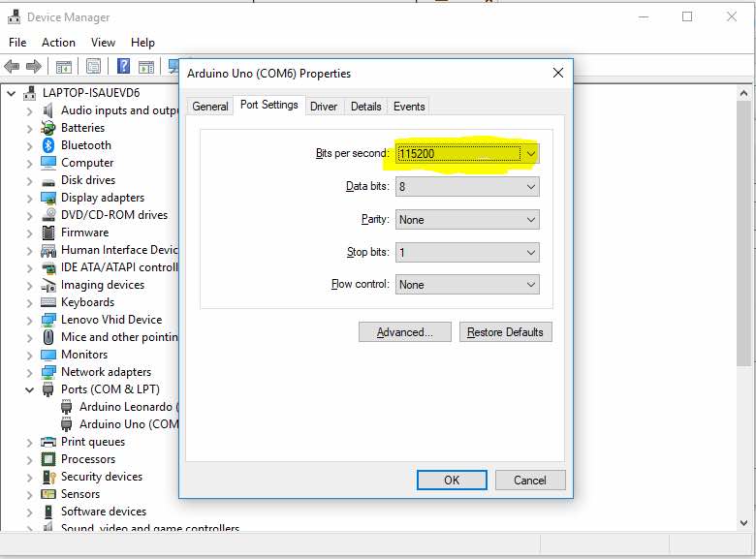The width and height of the screenshot is (756, 559).
Task: Open the Bits per second dropdown
Action: click(x=467, y=154)
